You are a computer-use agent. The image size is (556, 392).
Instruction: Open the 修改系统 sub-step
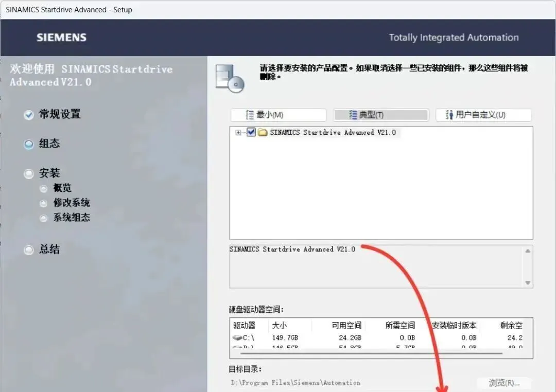pos(72,203)
